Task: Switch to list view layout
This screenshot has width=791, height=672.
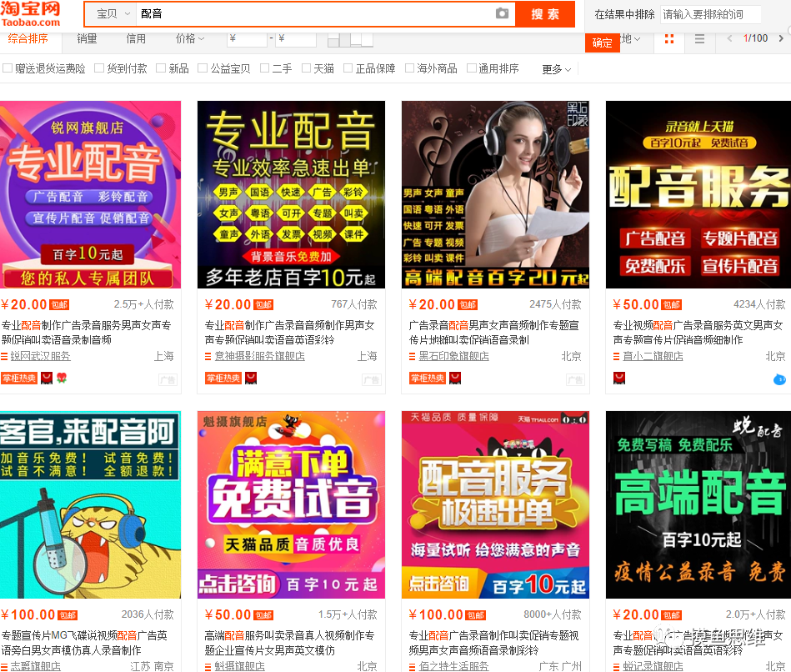Action: tap(699, 39)
